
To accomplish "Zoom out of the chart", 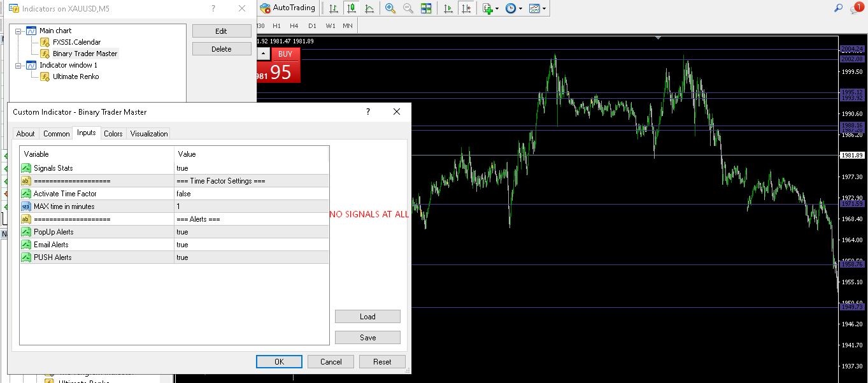I will (x=408, y=8).
